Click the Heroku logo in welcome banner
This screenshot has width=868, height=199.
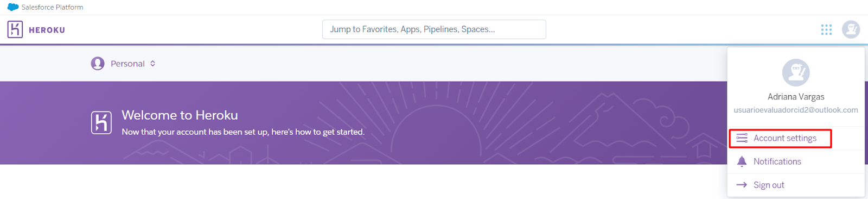tap(101, 122)
